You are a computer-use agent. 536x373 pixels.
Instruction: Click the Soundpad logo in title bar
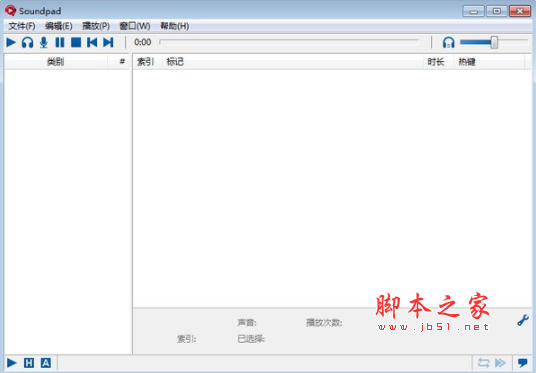[11, 10]
